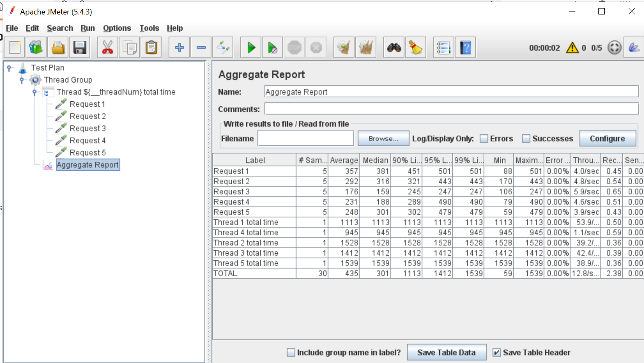Click into the Filename input field
Screen dimensions: 644x363
(x=306, y=138)
